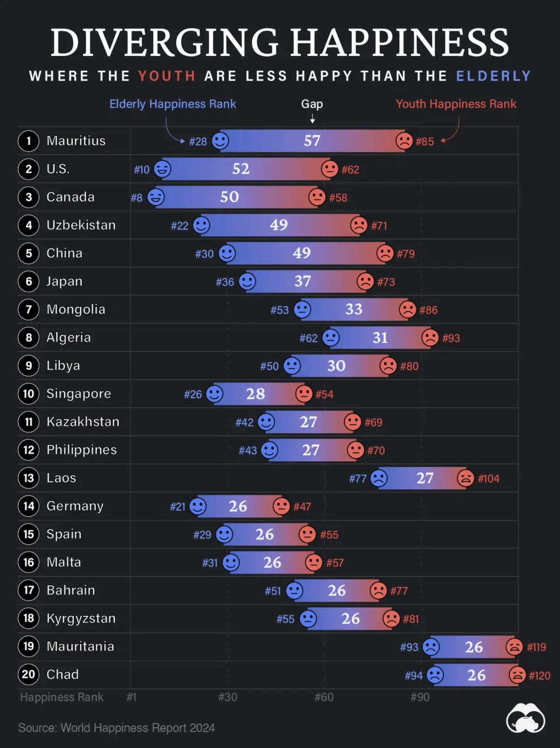Click the Youth Happiness Rank legend label
560x748 pixels.
point(456,104)
